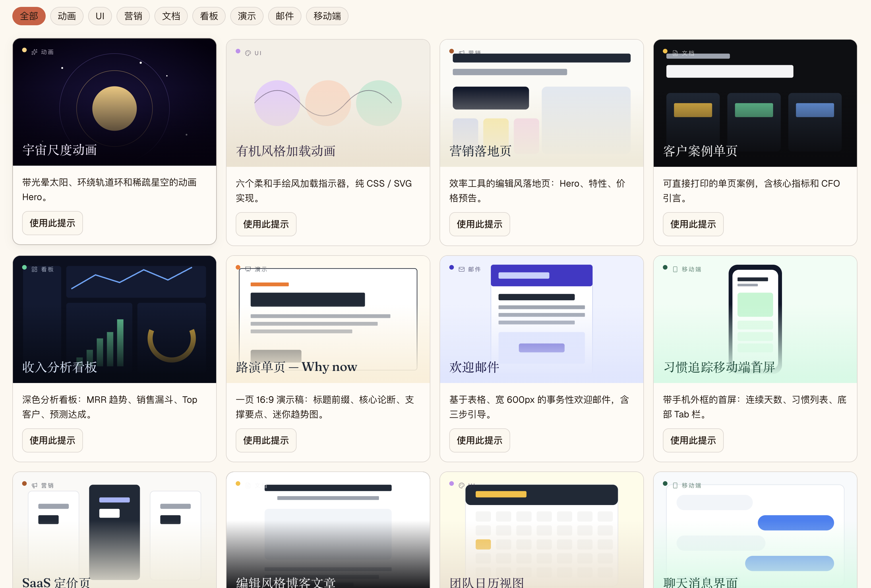Click the envelope icon on 欢迎邮件 card
The height and width of the screenshot is (588, 871).
click(x=461, y=269)
